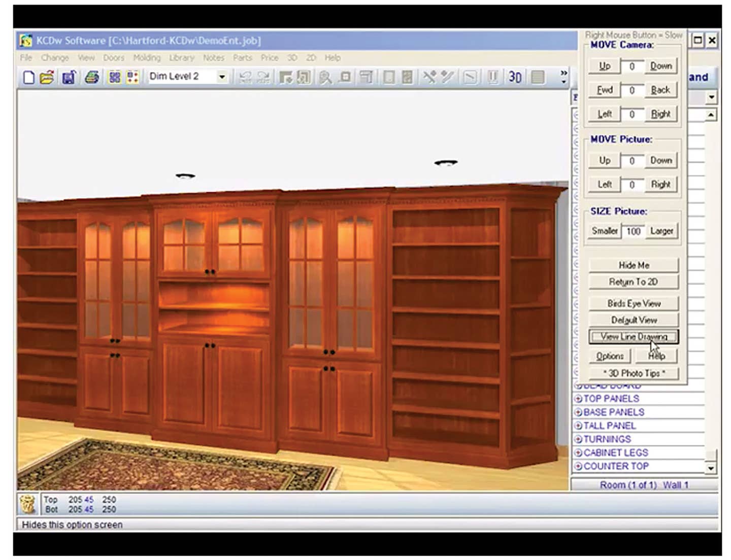Click the down arrow on the category list scrollbar
The height and width of the screenshot is (560, 731).
pyautogui.click(x=711, y=469)
